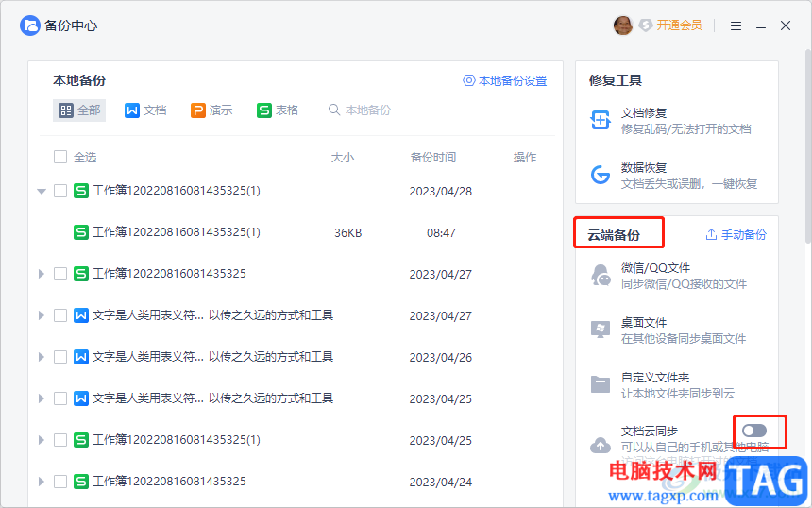Open the user avatar profile
The width and height of the screenshot is (812, 508).
click(x=622, y=25)
